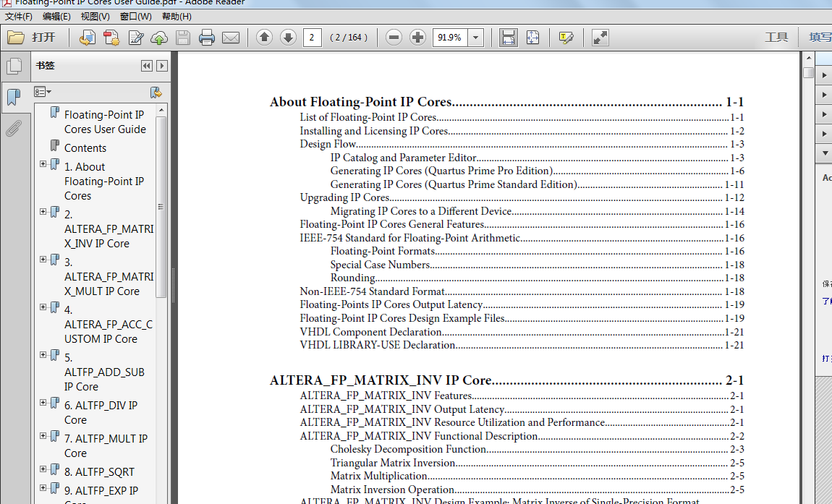
Task: Click the Special Case Numbers contents entry
Action: (x=537, y=264)
